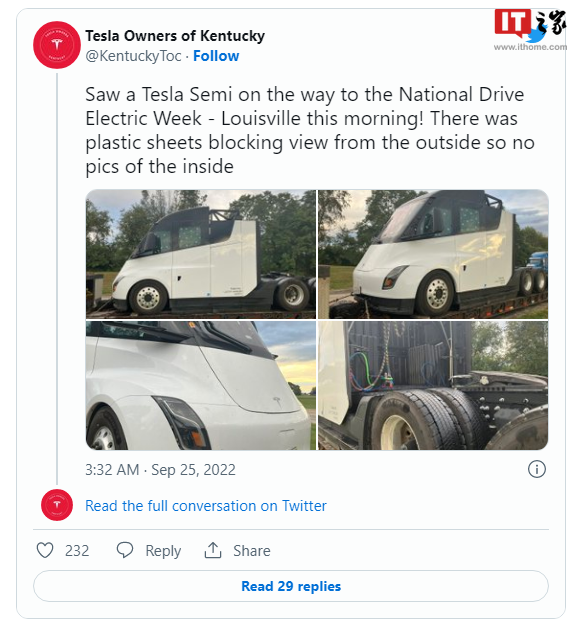This screenshot has height=626, width=576.
Task: Click the IT Home logo watermark
Action: point(530,30)
